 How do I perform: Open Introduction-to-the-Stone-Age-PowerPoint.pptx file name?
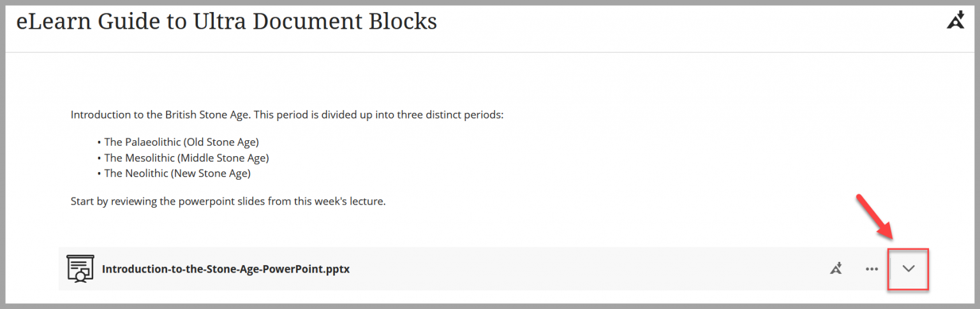[x=225, y=269]
